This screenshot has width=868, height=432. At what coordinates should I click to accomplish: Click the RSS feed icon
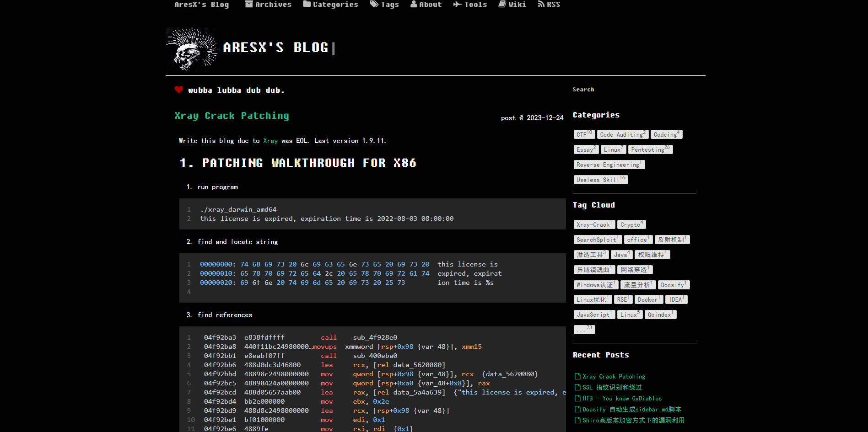coord(541,4)
